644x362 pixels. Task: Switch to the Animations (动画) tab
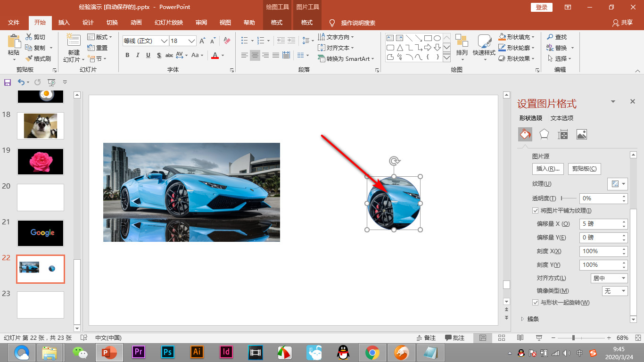(136, 23)
